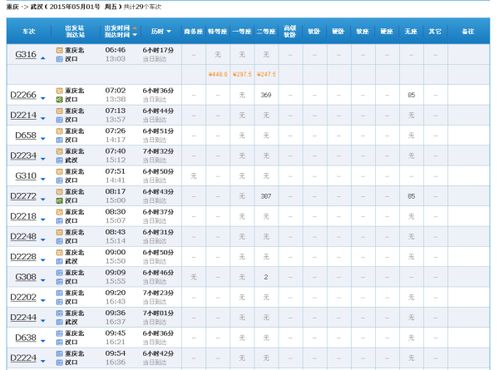Click G316 arrival station icon
The height and width of the screenshot is (370, 499).
[x=59, y=59]
